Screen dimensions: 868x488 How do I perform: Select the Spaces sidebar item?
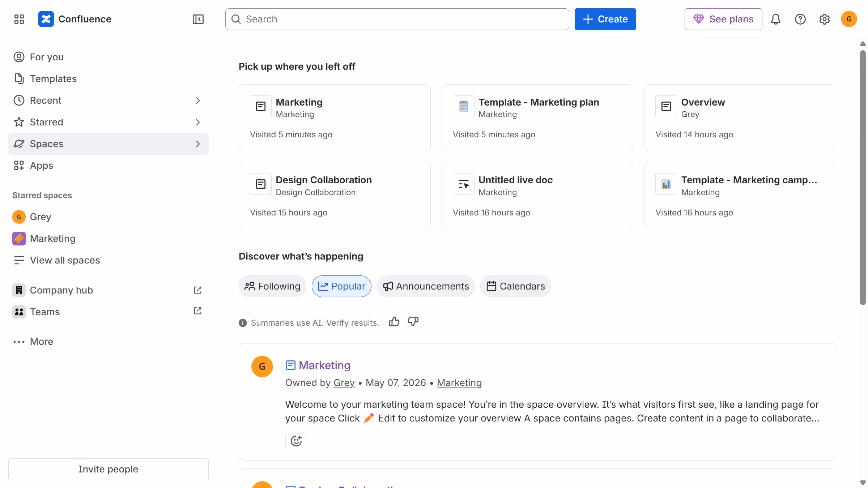(109, 144)
